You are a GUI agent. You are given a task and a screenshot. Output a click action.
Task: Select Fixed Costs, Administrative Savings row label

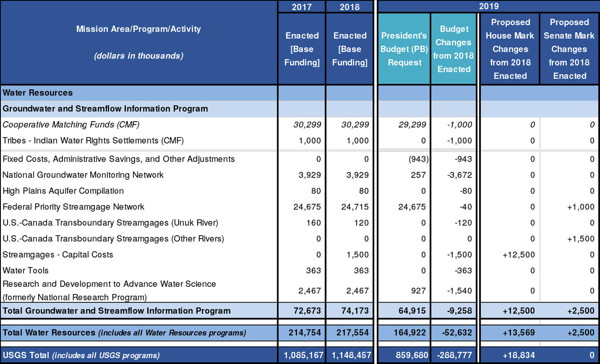coord(119,159)
